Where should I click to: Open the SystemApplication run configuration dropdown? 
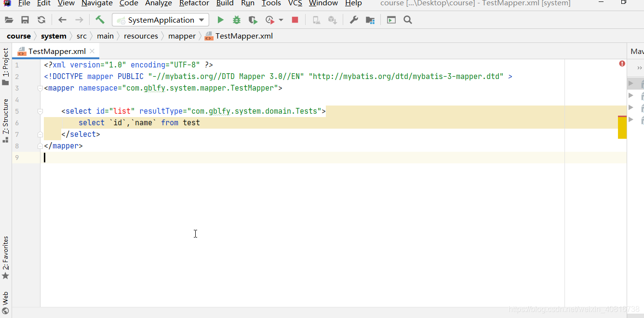click(161, 20)
